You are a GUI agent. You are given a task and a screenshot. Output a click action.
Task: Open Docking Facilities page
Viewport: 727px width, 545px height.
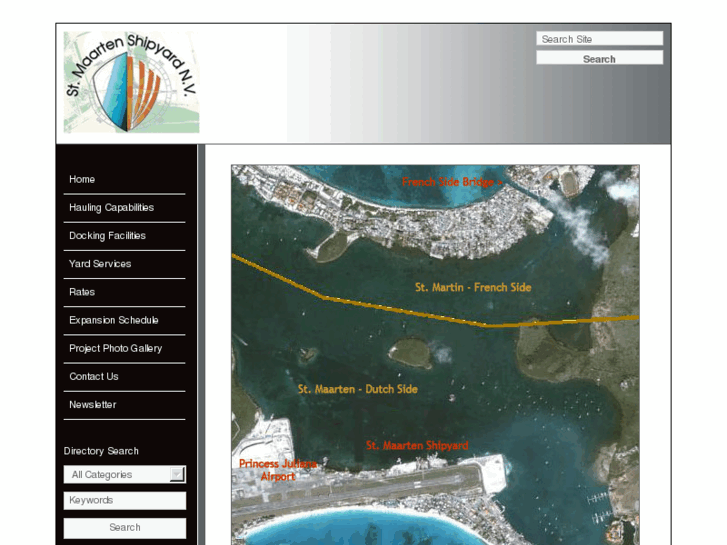tap(107, 236)
